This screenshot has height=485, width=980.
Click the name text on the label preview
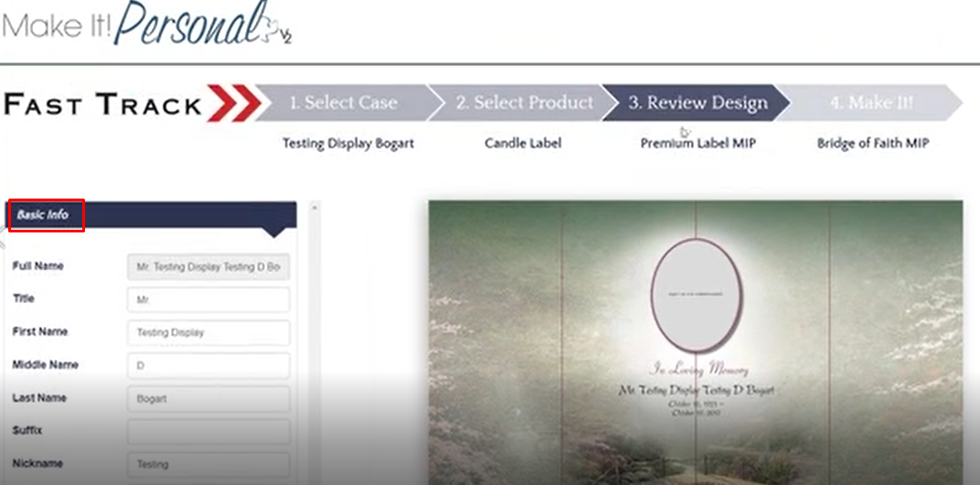(697, 391)
